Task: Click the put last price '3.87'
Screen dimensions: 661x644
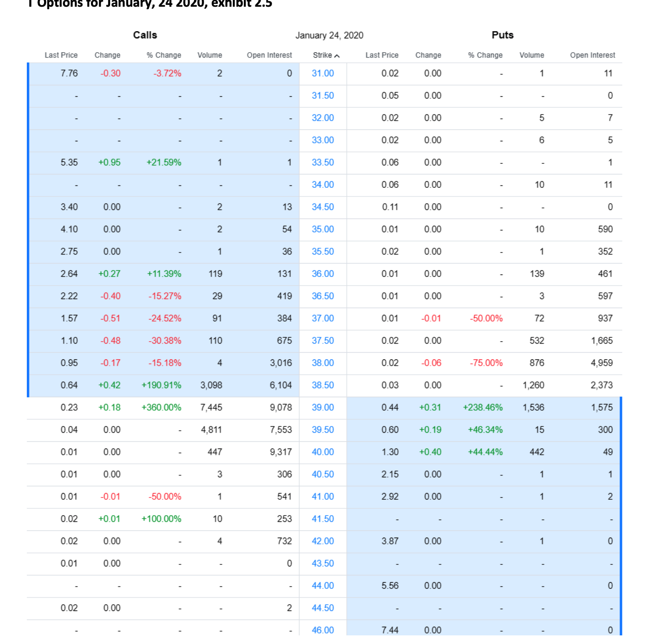Action: click(390, 541)
